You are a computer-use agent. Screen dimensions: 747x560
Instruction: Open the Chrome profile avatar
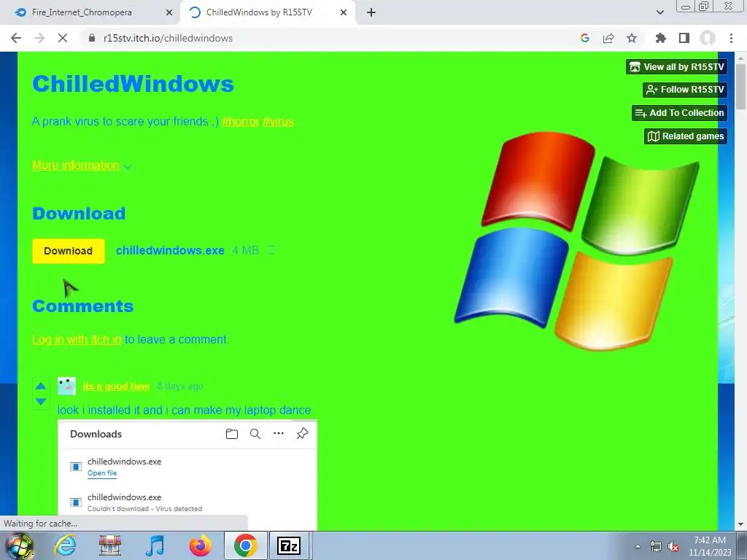click(x=708, y=38)
